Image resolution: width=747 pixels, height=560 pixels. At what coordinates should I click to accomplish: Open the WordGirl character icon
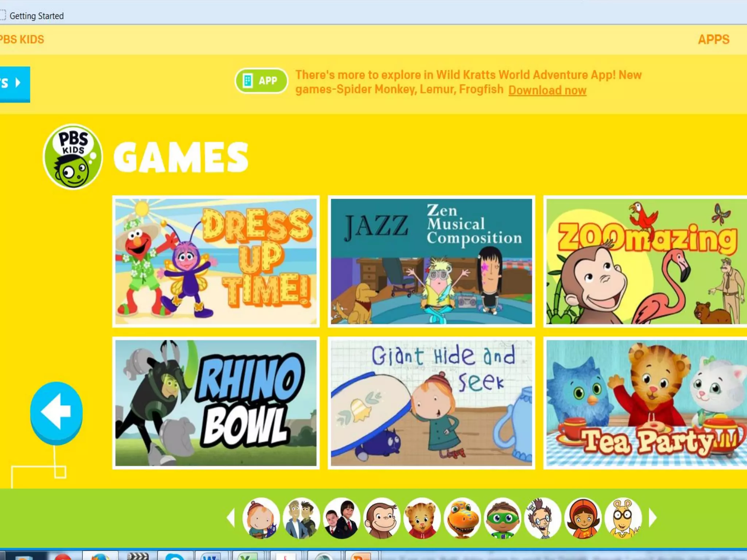pos(583,518)
